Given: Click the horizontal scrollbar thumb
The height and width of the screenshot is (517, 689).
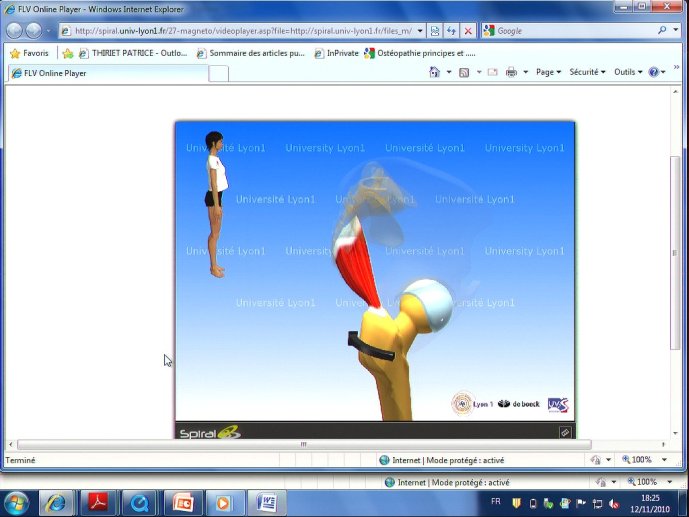Looking at the screenshot, I should coord(304,445).
